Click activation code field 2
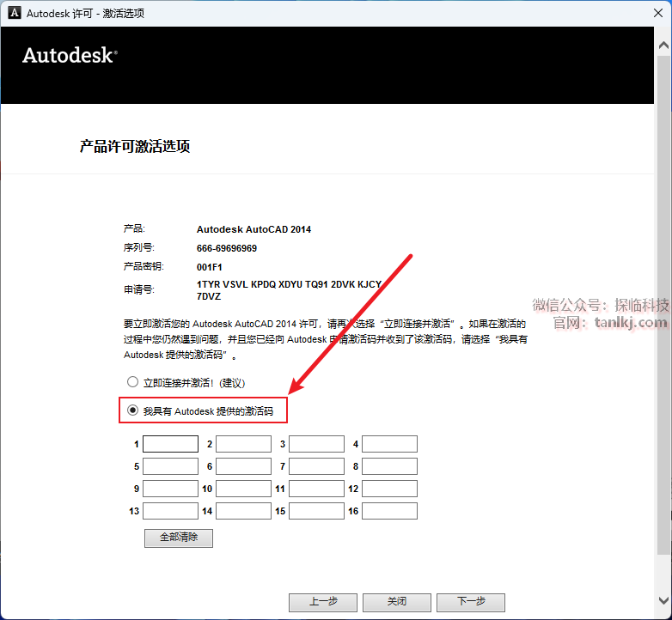The height and width of the screenshot is (620, 672). tap(243, 444)
